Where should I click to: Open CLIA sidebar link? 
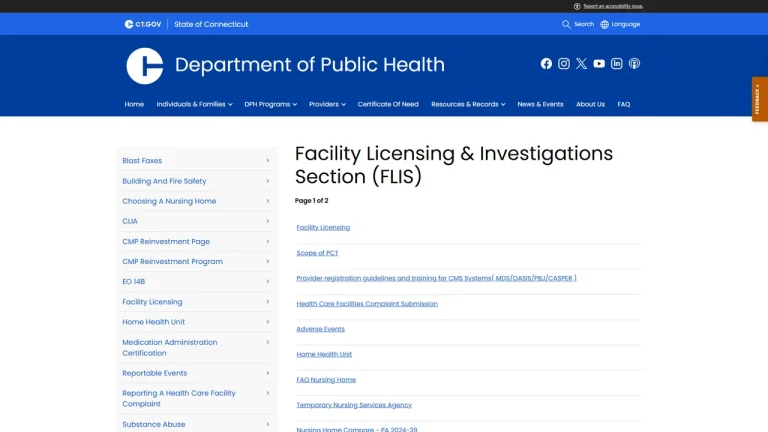pyautogui.click(x=130, y=221)
